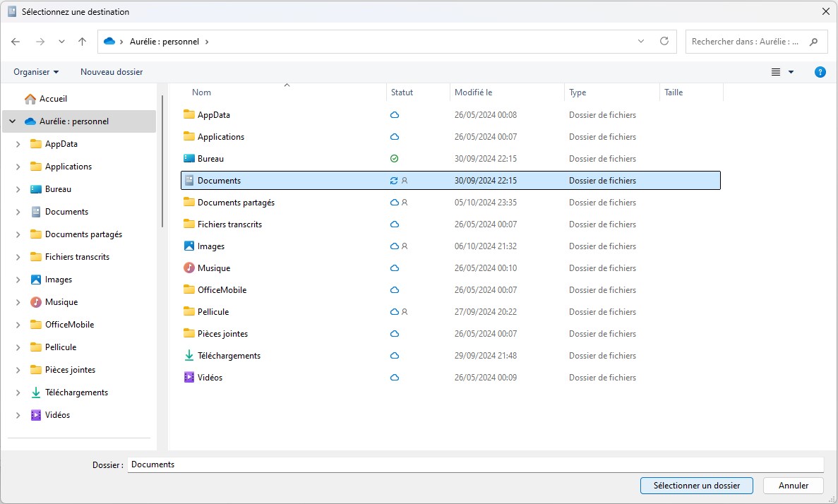838x504 pixels.
Task: Close the destination dialog window
Action: tap(825, 11)
